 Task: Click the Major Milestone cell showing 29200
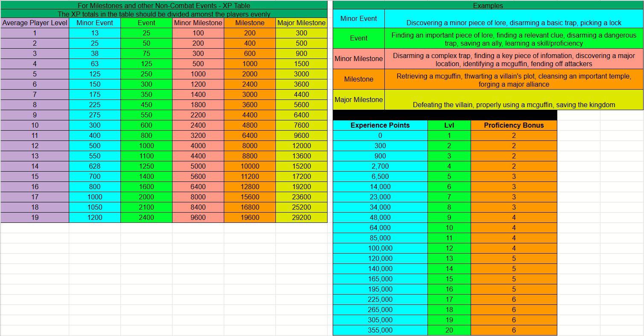point(302,217)
